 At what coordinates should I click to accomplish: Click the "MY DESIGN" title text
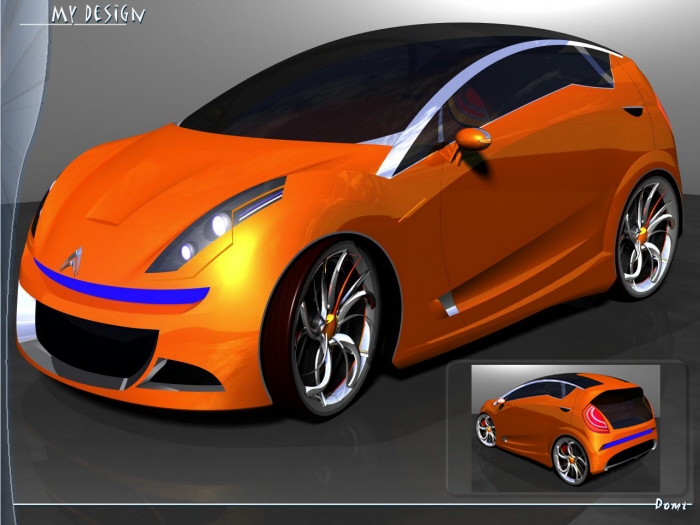pos(98,14)
